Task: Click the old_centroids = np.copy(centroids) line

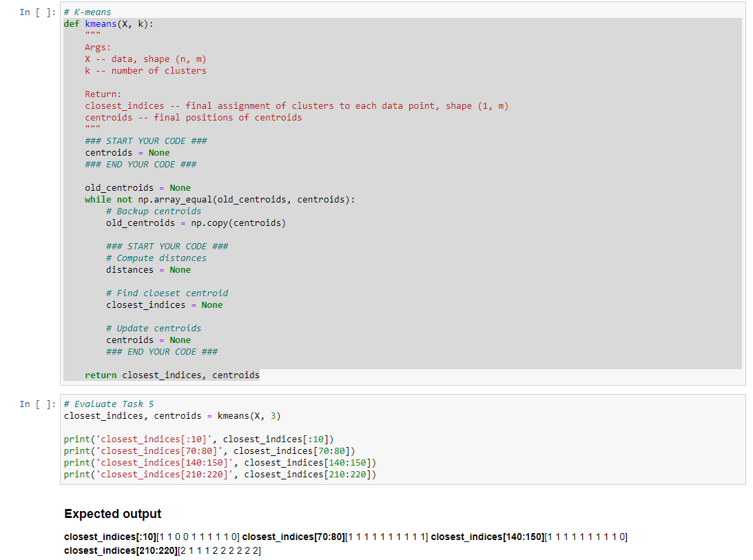Action: [x=196, y=222]
